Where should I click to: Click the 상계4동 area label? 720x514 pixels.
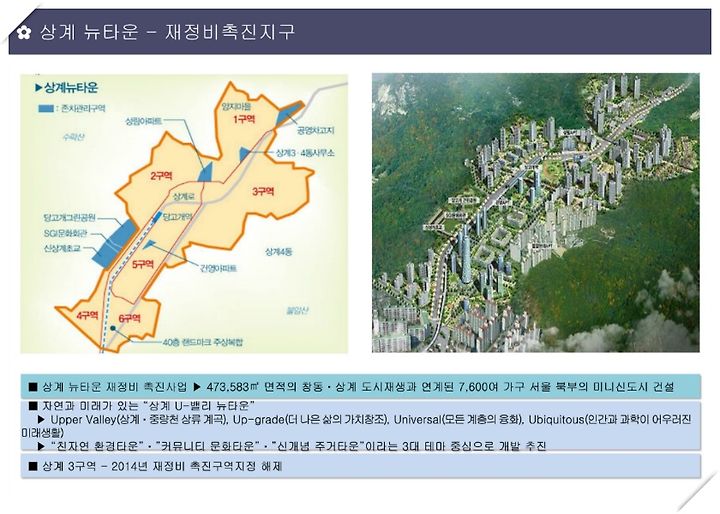click(x=279, y=251)
